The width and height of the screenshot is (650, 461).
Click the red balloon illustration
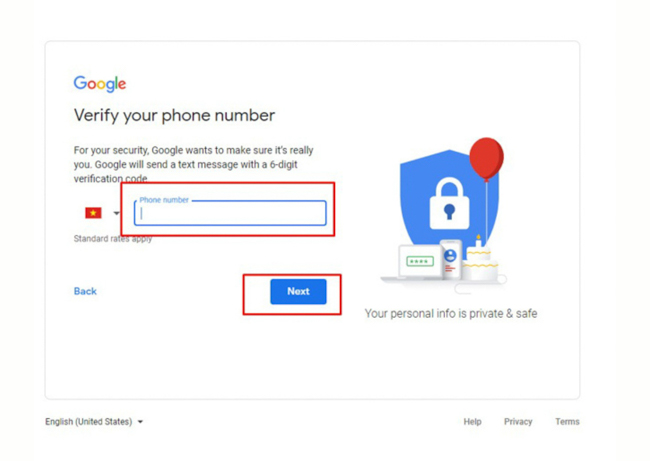pyautogui.click(x=487, y=158)
